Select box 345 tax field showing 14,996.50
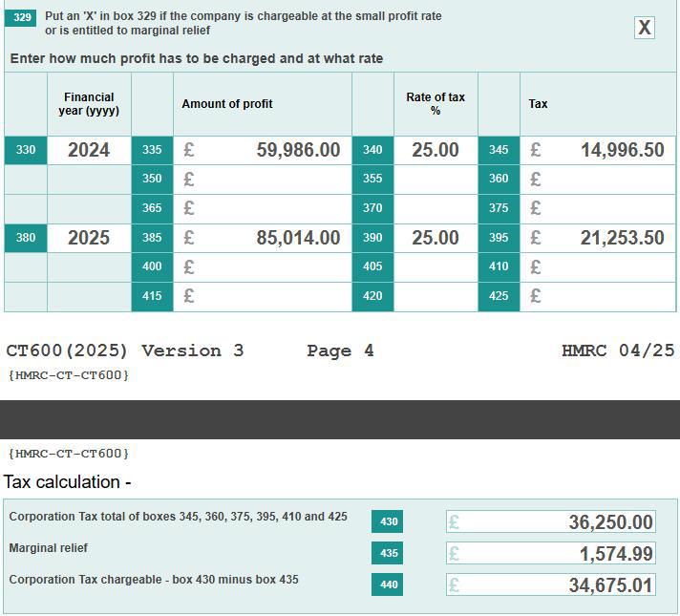This screenshot has width=680, height=616. tap(598, 150)
